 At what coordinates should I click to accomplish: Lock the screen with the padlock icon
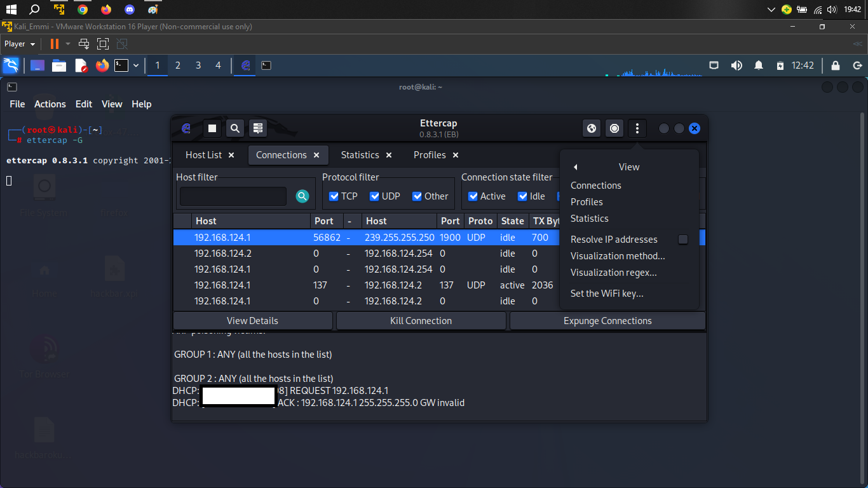(x=836, y=65)
